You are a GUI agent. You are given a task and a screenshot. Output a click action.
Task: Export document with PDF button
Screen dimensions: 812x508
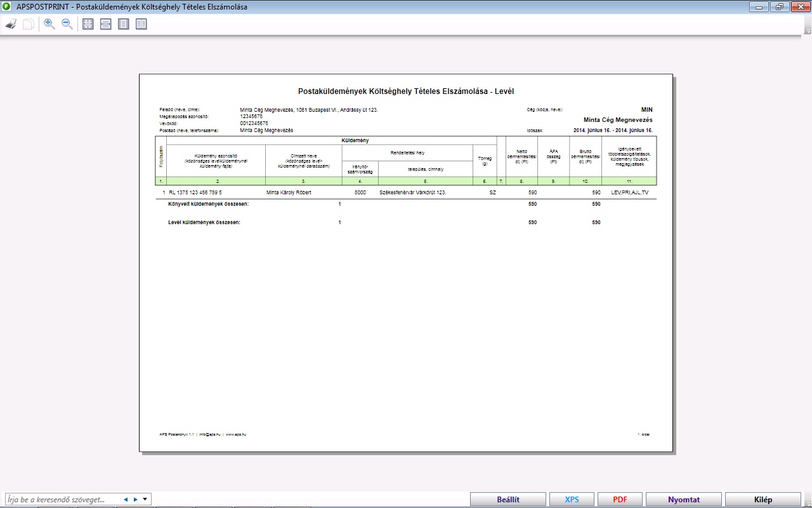coord(620,500)
